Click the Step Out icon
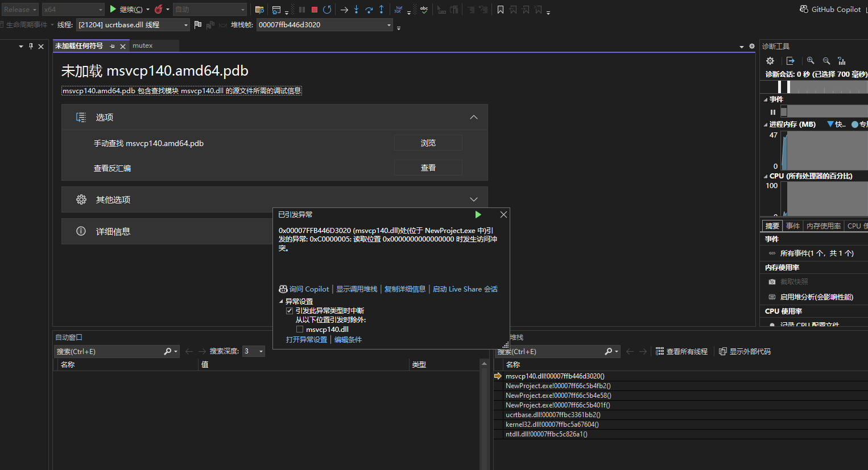The width and height of the screenshot is (868, 470). [382, 10]
